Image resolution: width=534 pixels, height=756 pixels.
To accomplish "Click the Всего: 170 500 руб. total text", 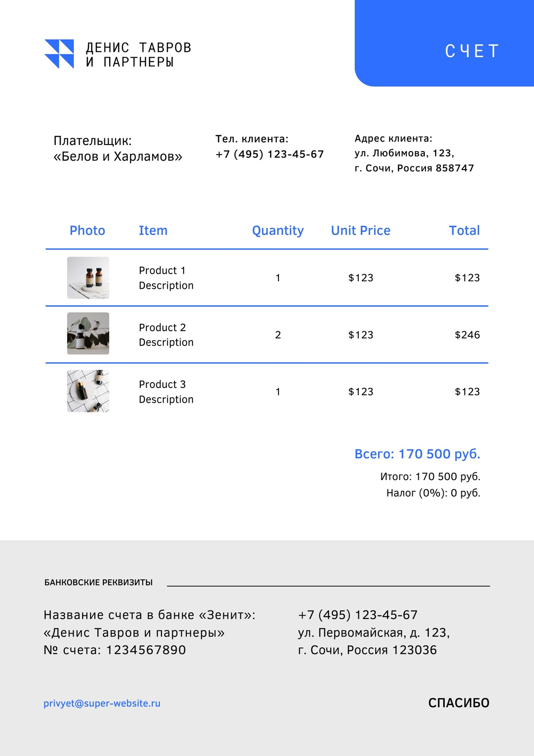I will [x=417, y=454].
